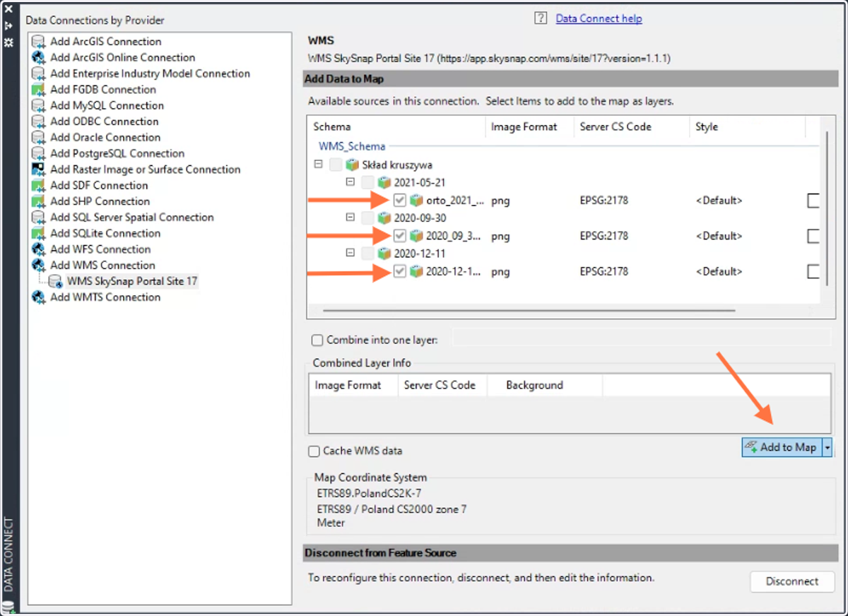Click the Add Raster Image or Surface Connection icon
This screenshot has height=616, width=848.
pyautogui.click(x=39, y=170)
